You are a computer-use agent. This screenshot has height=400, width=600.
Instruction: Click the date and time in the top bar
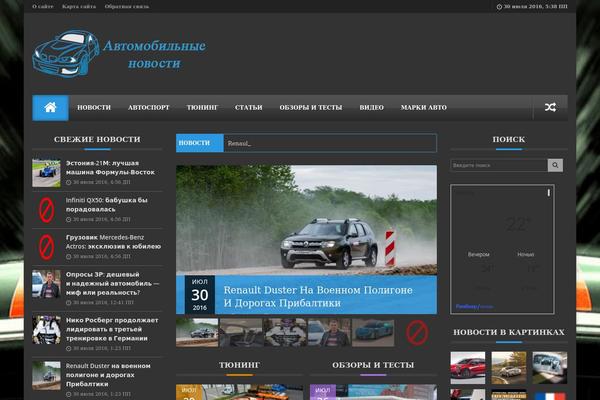[532, 7]
